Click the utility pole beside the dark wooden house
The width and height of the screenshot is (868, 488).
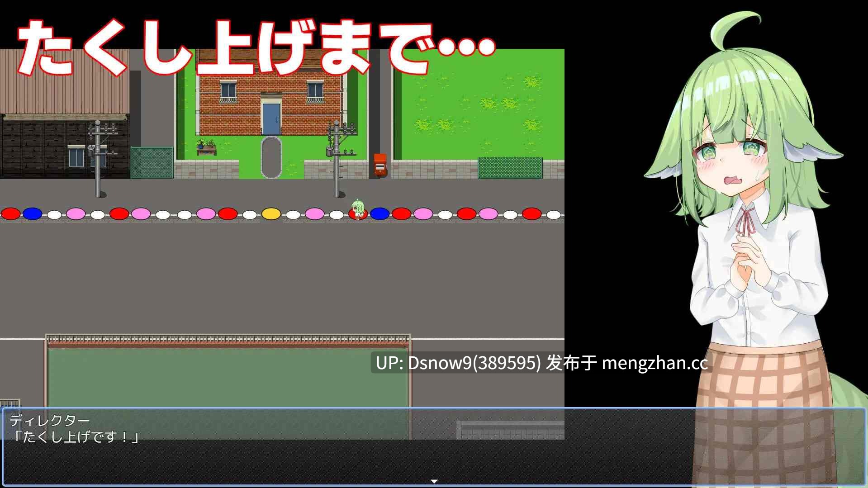[98, 159]
